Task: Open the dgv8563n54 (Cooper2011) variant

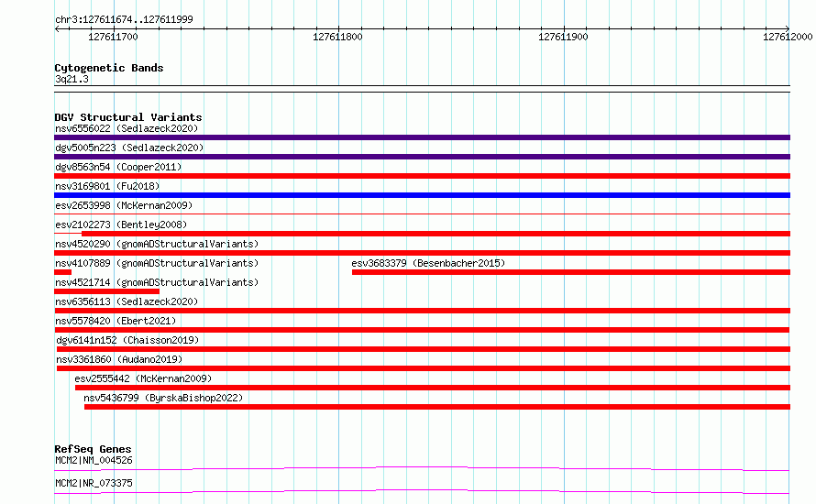Action: 118,167
